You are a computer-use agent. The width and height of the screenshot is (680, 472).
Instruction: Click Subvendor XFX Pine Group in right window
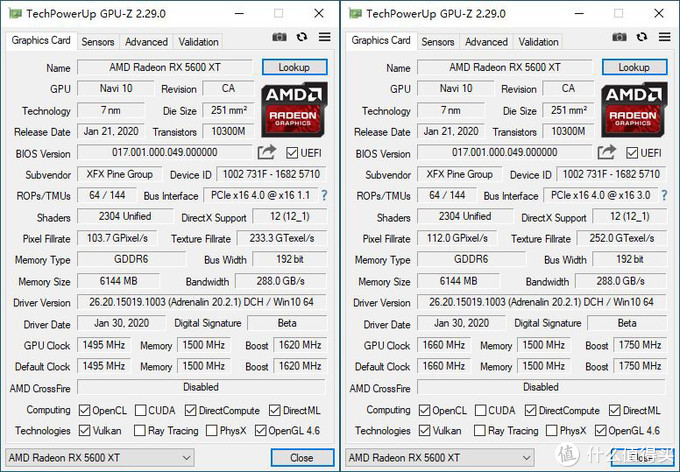coord(460,174)
